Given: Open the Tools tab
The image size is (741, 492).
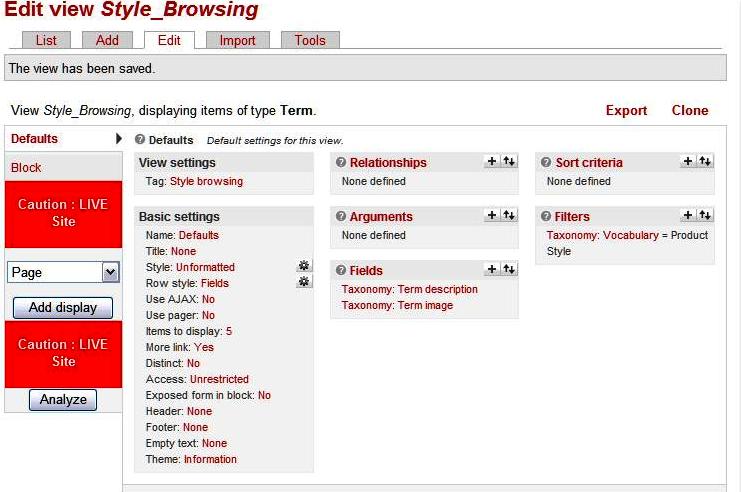Looking at the screenshot, I should coord(310,40).
